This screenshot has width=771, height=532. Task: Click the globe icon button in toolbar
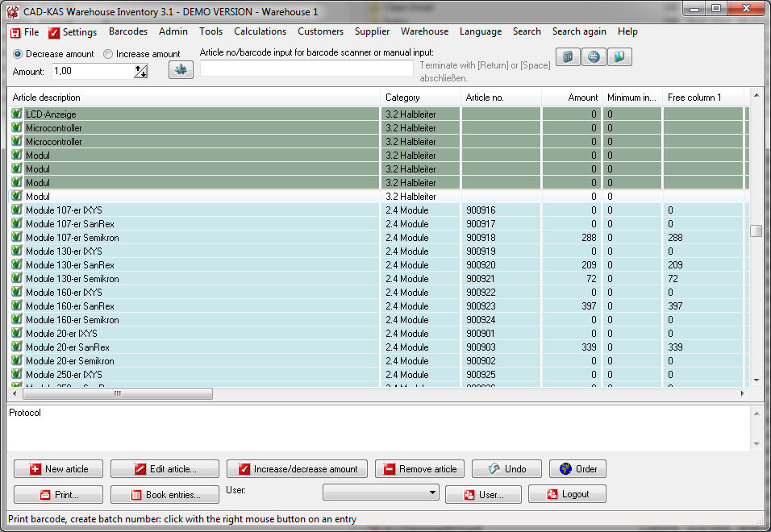coord(594,57)
